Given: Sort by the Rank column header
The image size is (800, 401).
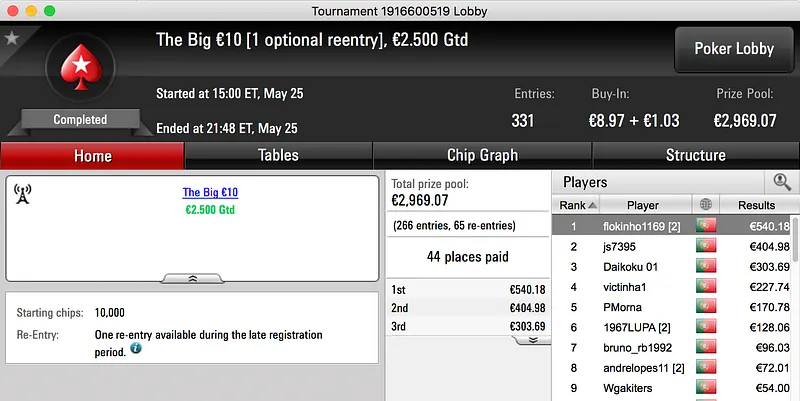Looking at the screenshot, I should click(576, 205).
